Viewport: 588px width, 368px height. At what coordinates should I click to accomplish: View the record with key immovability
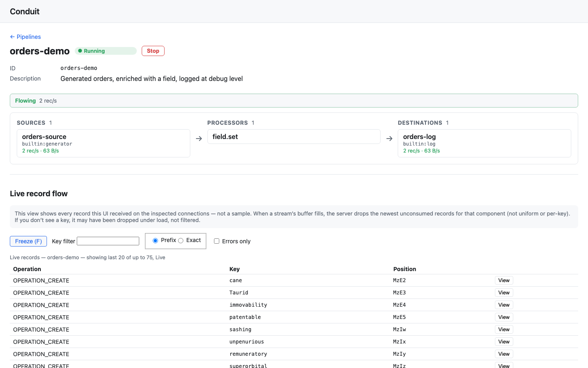tap(504, 305)
